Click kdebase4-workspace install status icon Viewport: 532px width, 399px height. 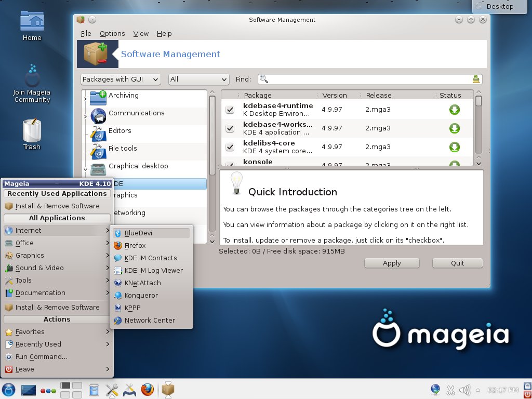(454, 128)
